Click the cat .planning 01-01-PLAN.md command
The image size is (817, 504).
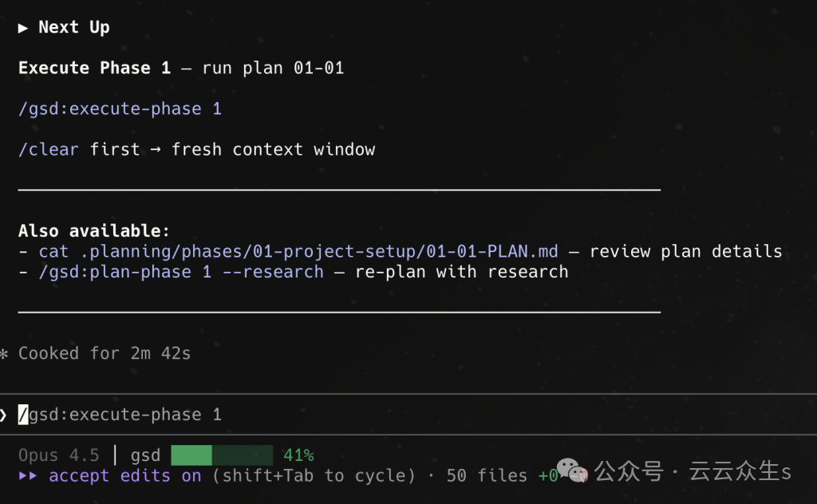[298, 251]
